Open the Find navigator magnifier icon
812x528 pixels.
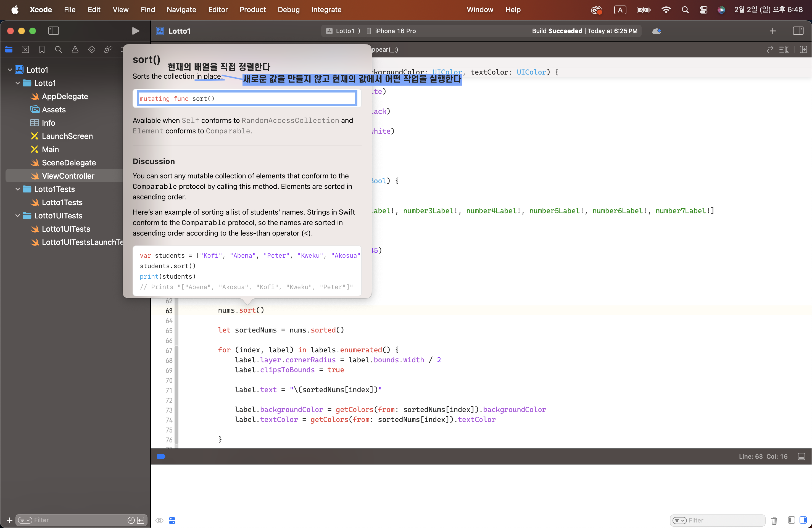click(58, 49)
